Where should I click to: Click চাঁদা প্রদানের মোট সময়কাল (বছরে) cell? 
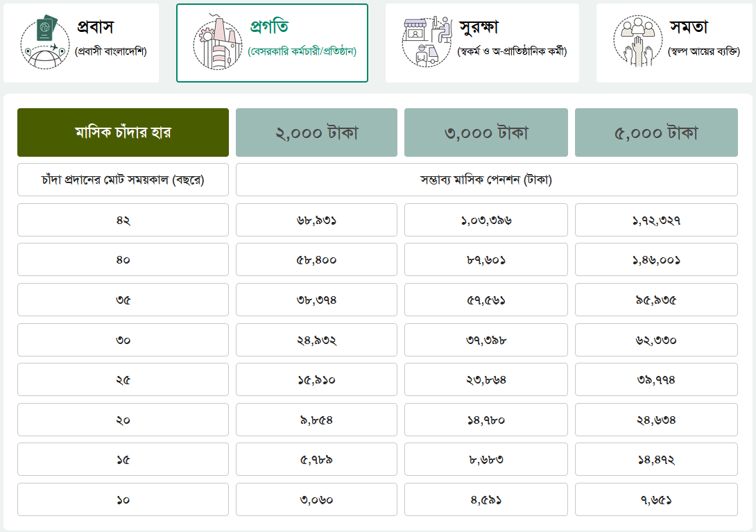(x=123, y=180)
